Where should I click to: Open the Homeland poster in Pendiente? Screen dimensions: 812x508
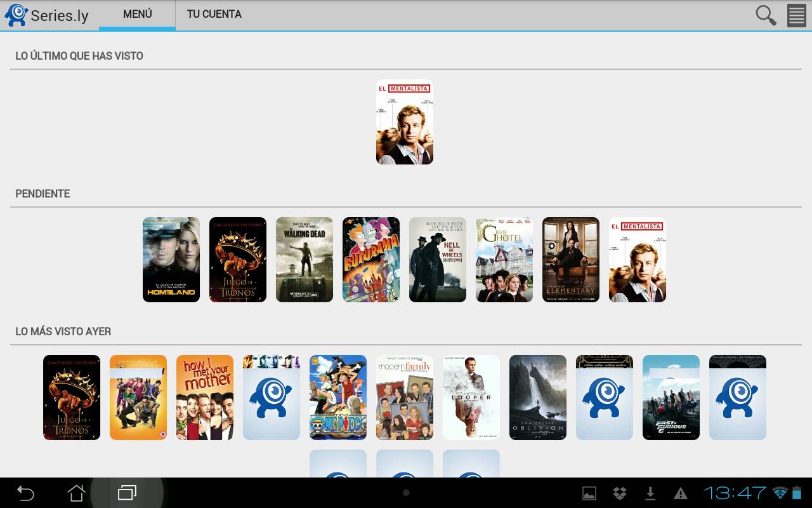(171, 260)
